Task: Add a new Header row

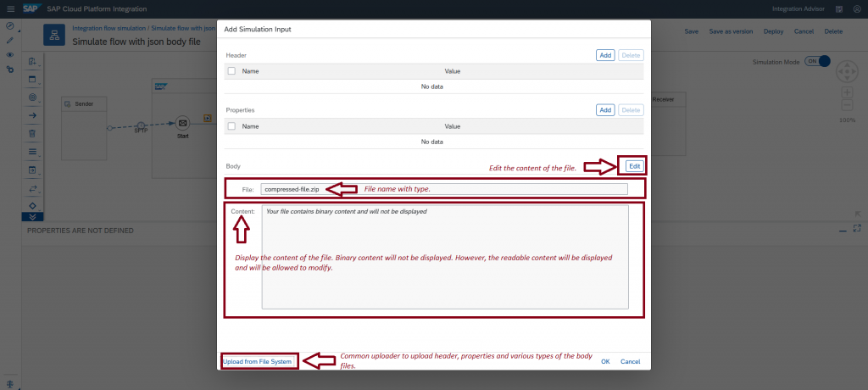Action: point(605,55)
